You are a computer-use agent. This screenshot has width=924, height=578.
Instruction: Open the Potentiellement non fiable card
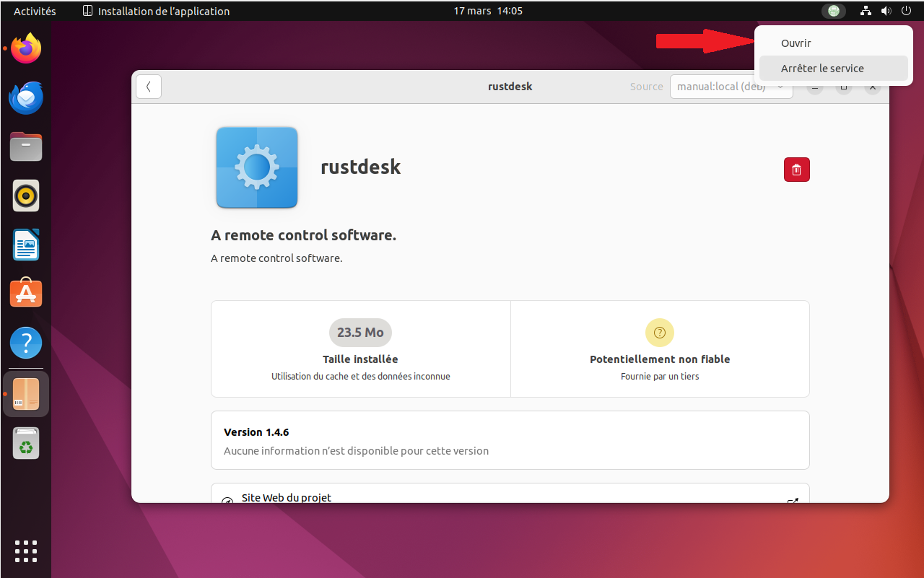click(660, 349)
